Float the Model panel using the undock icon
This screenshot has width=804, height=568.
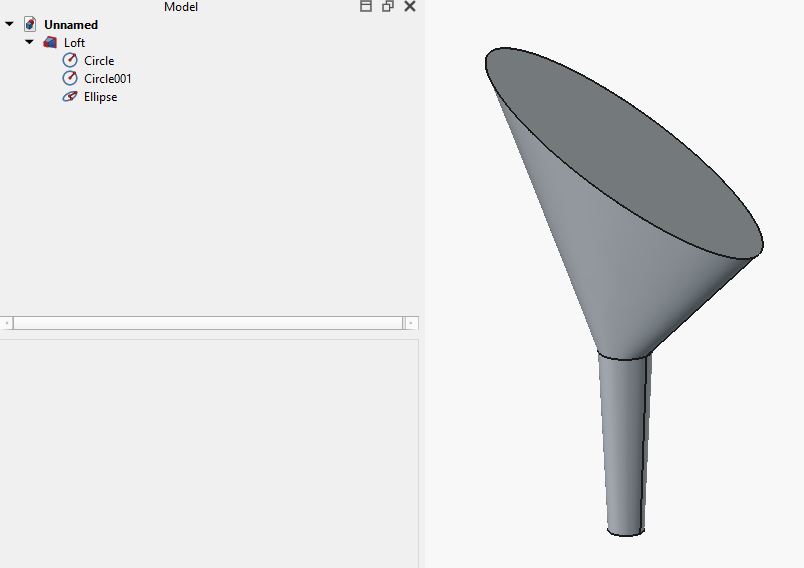(388, 6)
